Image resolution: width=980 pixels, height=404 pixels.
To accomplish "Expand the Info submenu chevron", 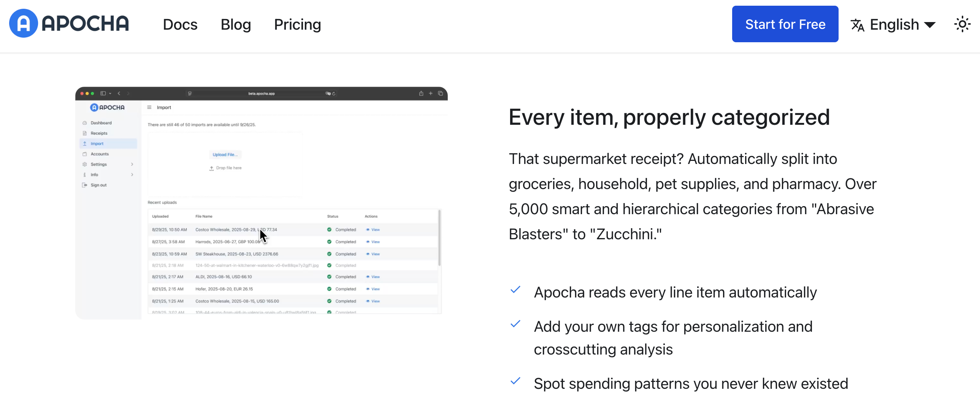I will [132, 175].
